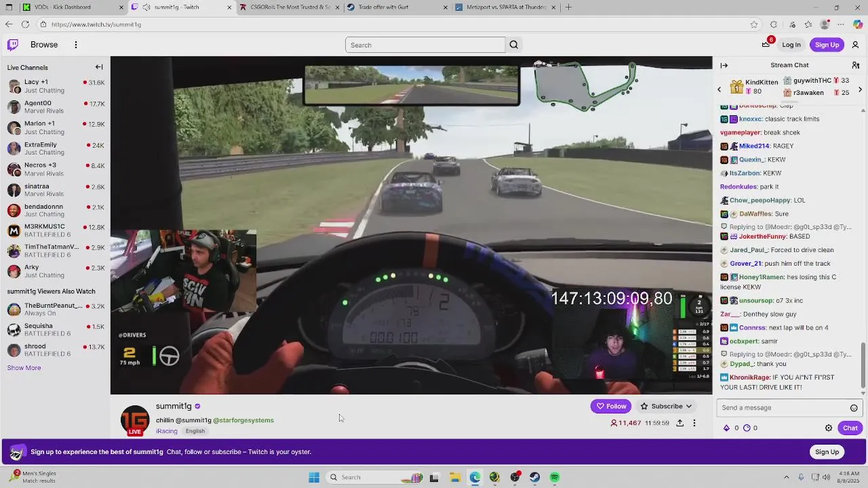Open the user account icon menu
868x488 pixels.
tap(855, 45)
